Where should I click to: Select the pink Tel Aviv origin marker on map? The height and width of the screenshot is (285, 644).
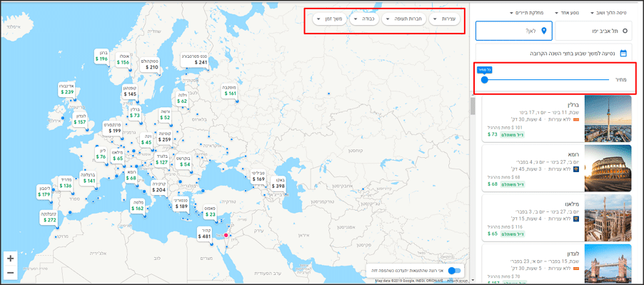[226, 235]
